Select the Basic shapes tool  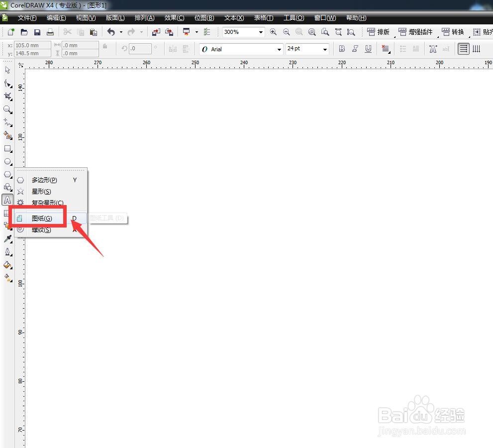point(7,187)
